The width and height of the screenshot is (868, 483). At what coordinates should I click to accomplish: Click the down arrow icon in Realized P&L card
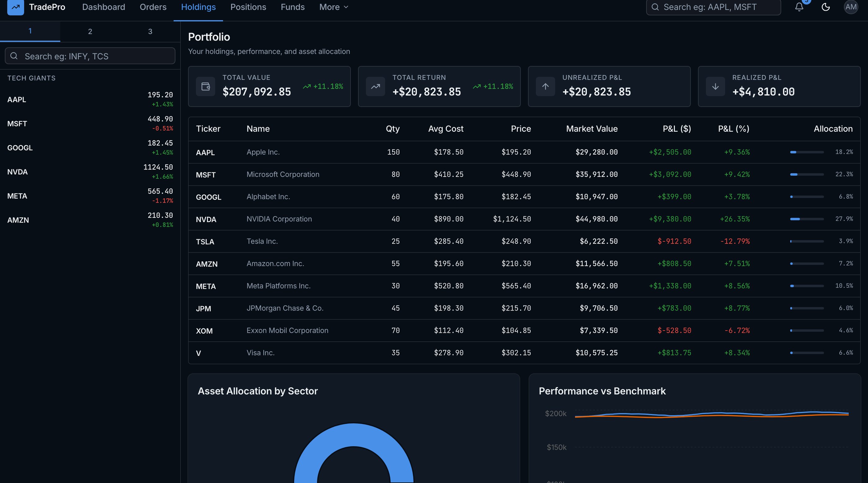click(x=715, y=86)
